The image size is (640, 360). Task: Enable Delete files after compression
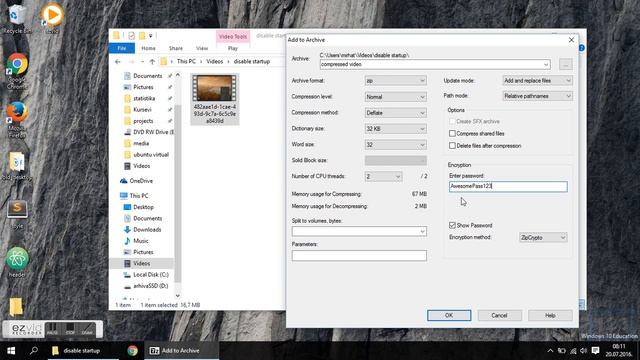pos(452,146)
